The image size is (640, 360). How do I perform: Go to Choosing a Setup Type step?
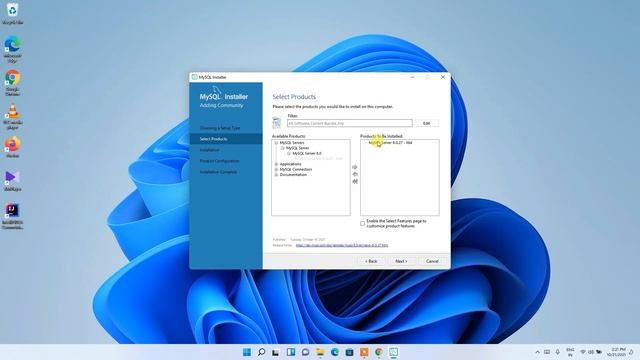coord(220,128)
